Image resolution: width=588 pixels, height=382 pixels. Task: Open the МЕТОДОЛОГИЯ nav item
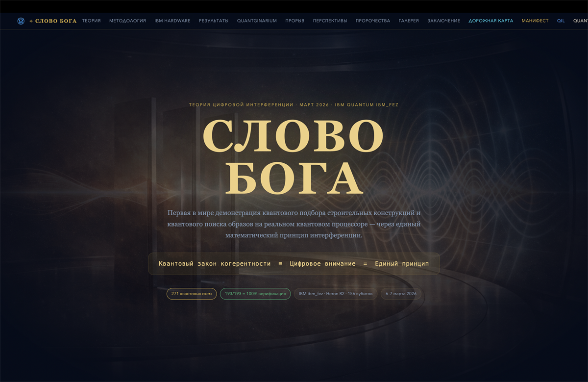tap(128, 21)
